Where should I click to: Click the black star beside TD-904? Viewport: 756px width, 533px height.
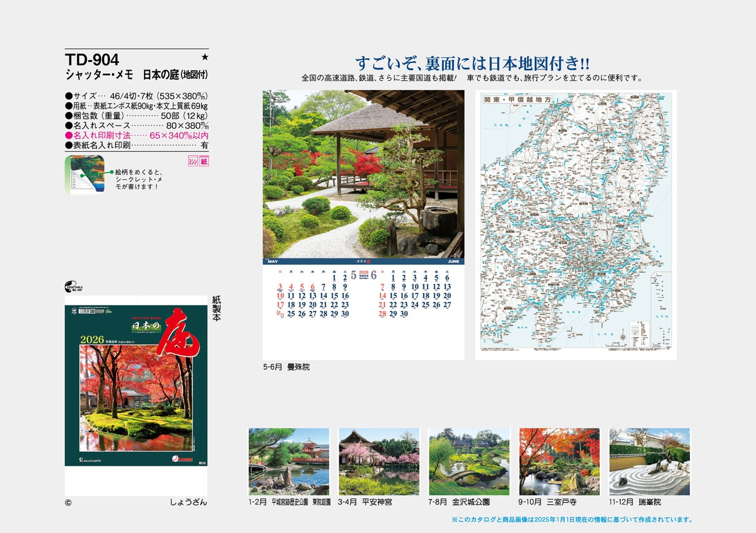204,57
